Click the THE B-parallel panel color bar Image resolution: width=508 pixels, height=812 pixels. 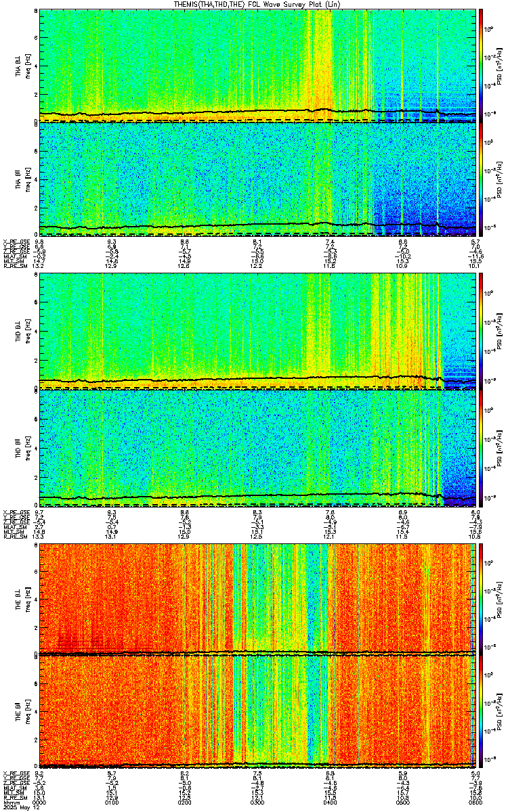(x=481, y=710)
